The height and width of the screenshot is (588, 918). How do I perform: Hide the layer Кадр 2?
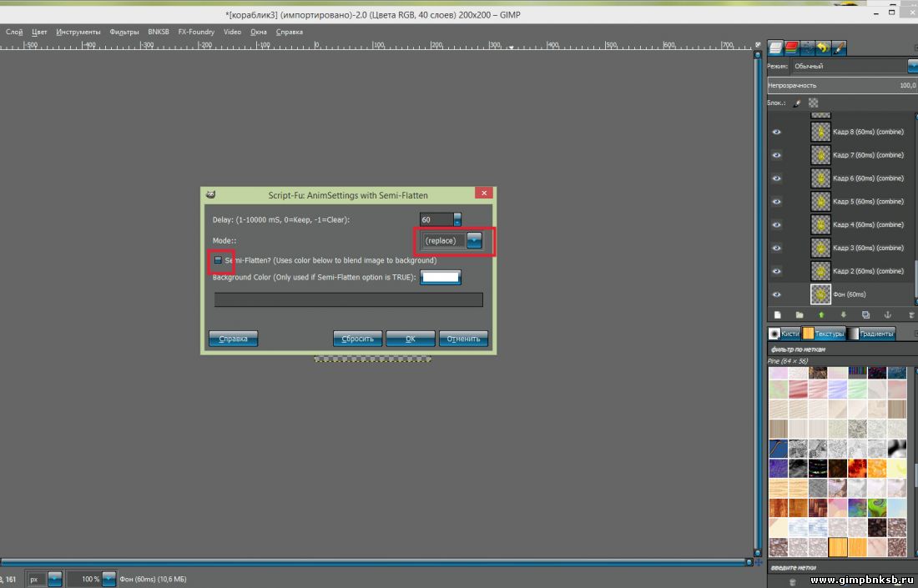pos(776,271)
